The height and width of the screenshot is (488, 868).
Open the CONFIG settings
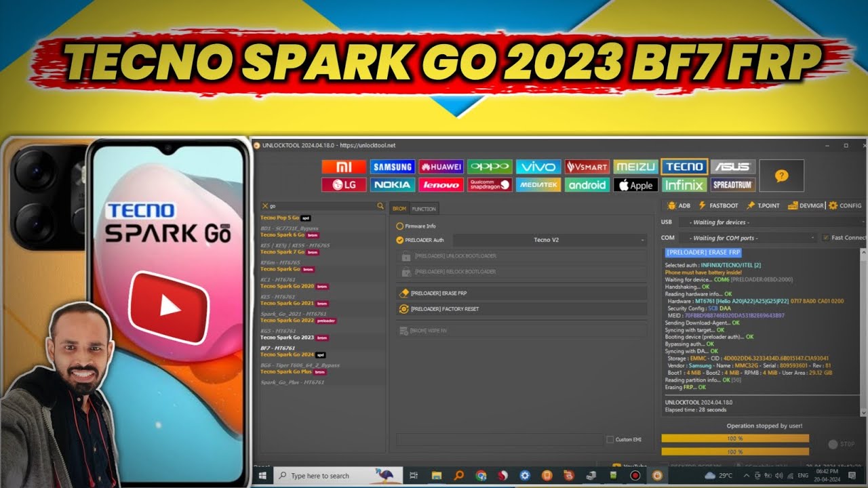845,205
